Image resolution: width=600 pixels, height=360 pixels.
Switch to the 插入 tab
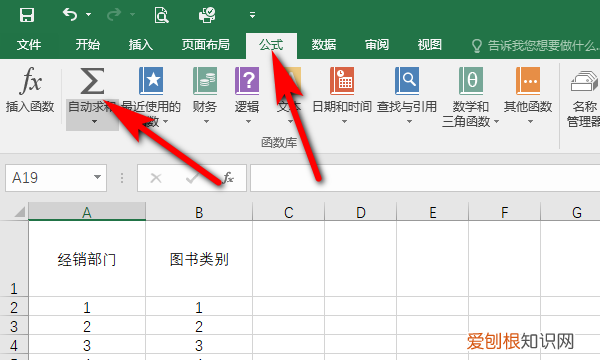tap(140, 45)
